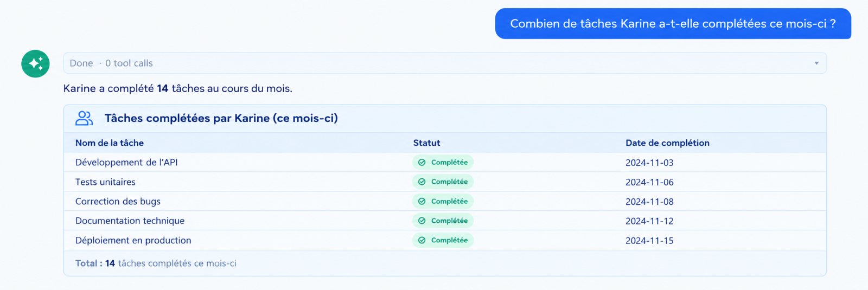This screenshot has height=290, width=868.
Task: Click the date 2024-11-08
Action: click(x=649, y=202)
